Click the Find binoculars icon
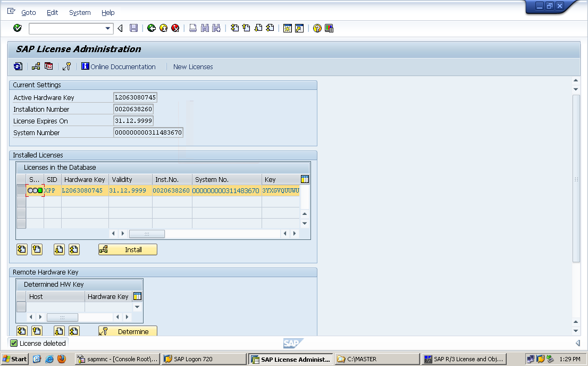The width and height of the screenshot is (588, 366). click(205, 28)
